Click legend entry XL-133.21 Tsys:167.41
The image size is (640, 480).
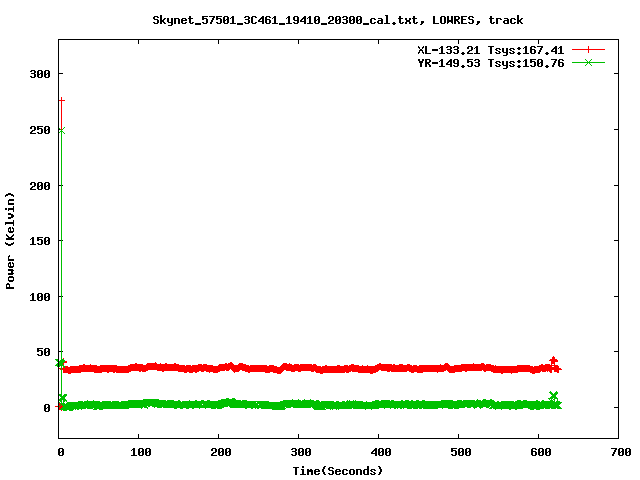490,50
